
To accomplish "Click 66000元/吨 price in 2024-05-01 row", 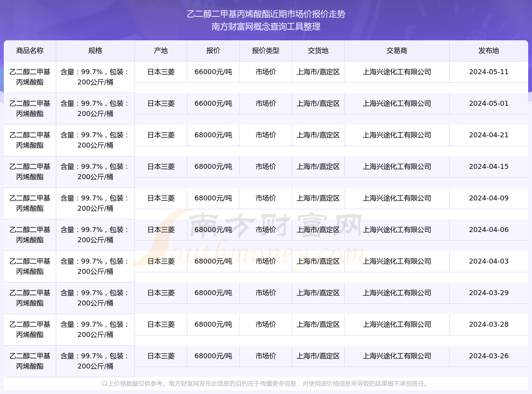I will 213,103.
